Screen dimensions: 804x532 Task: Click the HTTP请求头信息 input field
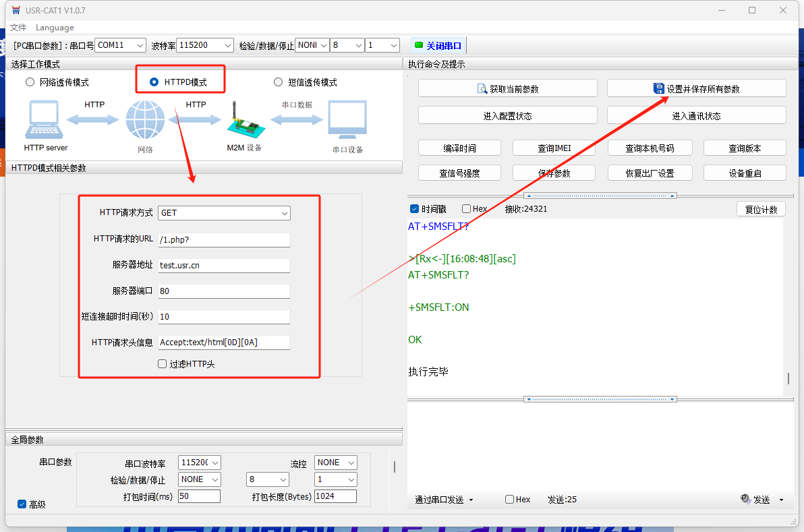pyautogui.click(x=224, y=343)
